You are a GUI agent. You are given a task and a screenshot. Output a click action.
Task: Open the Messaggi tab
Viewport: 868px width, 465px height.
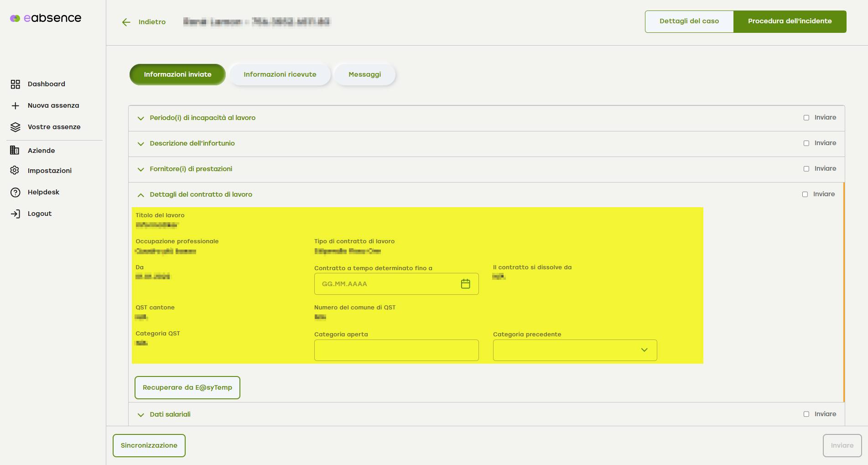(364, 74)
